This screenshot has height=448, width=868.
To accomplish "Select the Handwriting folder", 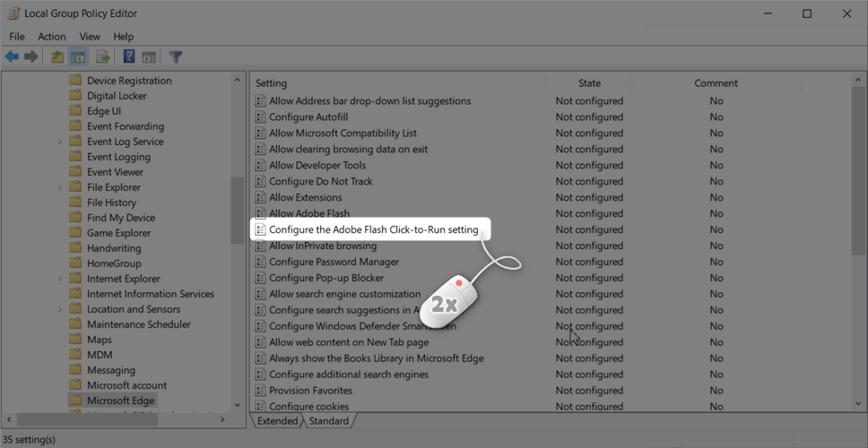I will coord(114,248).
